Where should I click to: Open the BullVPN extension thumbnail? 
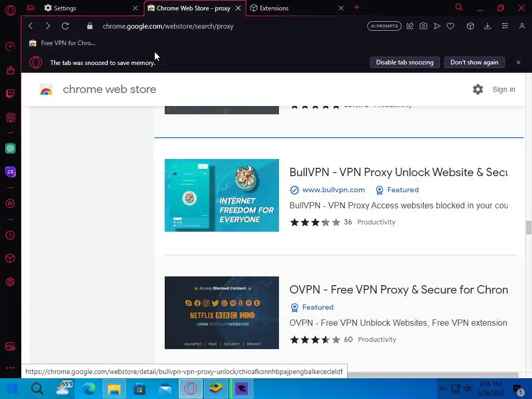click(x=221, y=195)
